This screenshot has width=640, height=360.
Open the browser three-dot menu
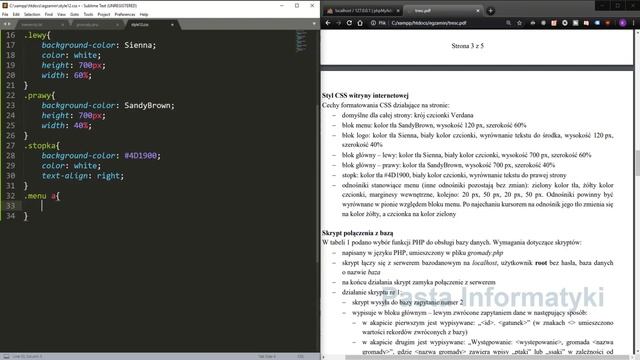coord(633,23)
